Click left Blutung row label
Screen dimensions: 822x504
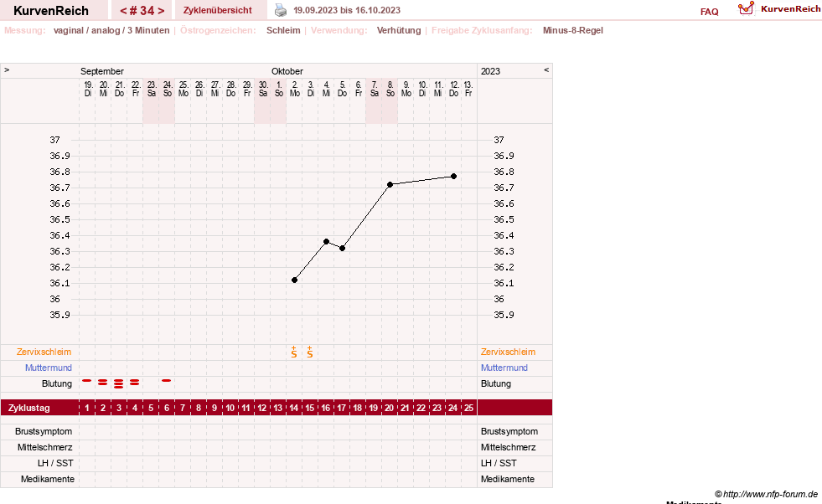57,383
